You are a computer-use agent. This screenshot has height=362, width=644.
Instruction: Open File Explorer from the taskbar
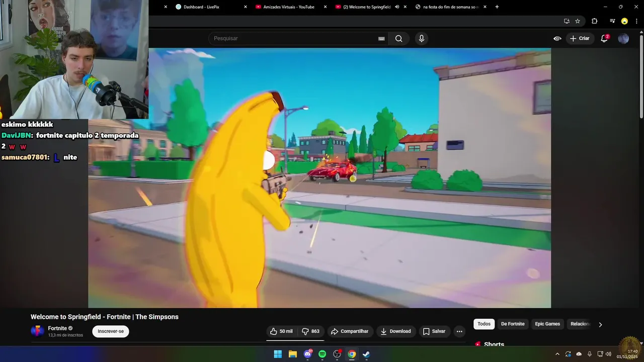pos(293,354)
